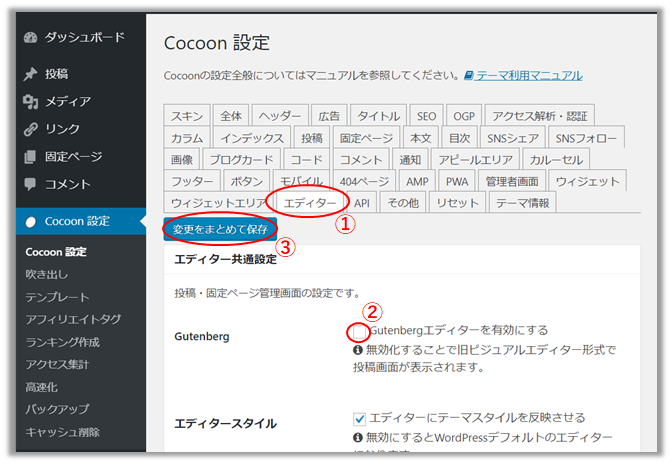
Task: Click the 変更をまとめて保存 button
Action: [x=220, y=229]
